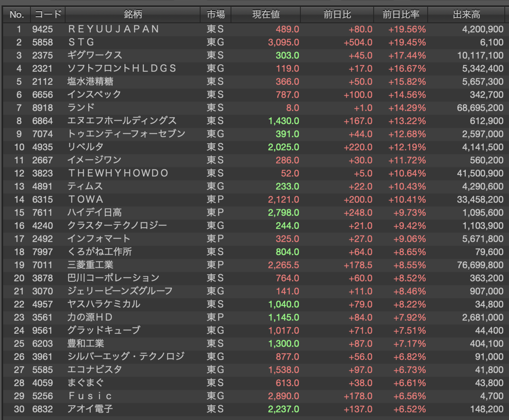Click the ランド stock name

point(81,108)
